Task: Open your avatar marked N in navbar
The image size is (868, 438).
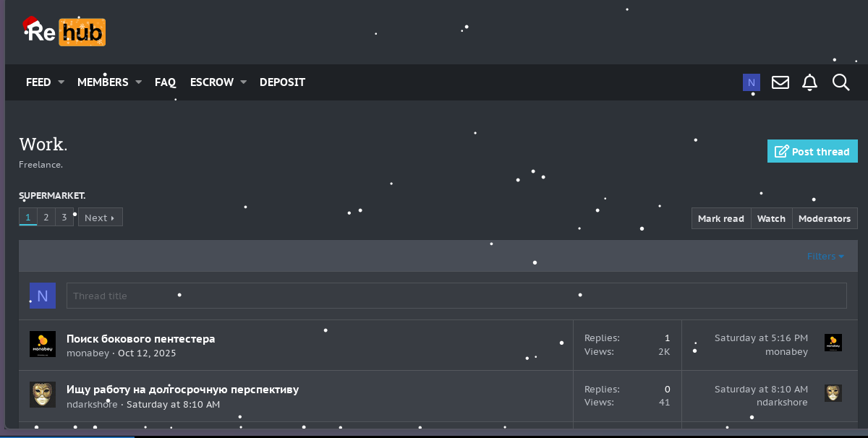Action: (752, 82)
